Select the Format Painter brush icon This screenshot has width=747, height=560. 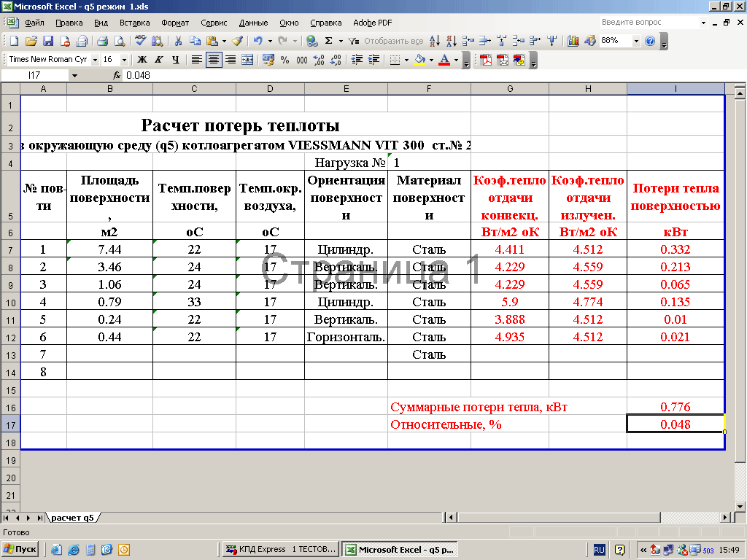click(x=237, y=41)
